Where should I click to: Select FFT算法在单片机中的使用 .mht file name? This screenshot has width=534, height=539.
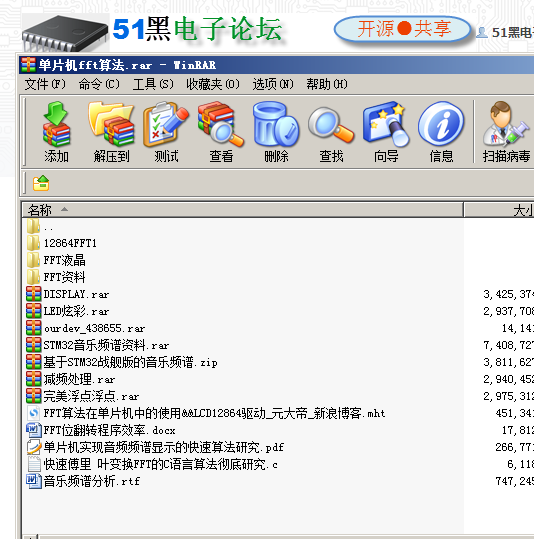pos(214,413)
